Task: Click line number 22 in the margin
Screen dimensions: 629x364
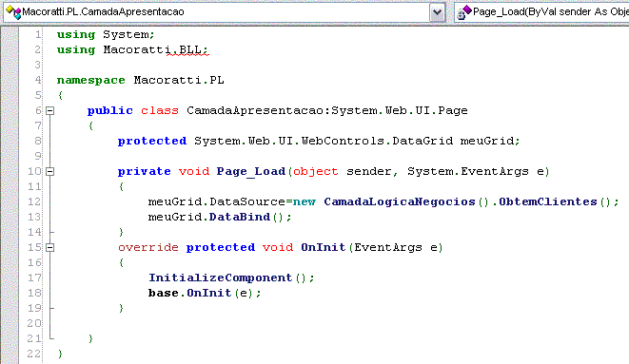Action: (x=34, y=354)
